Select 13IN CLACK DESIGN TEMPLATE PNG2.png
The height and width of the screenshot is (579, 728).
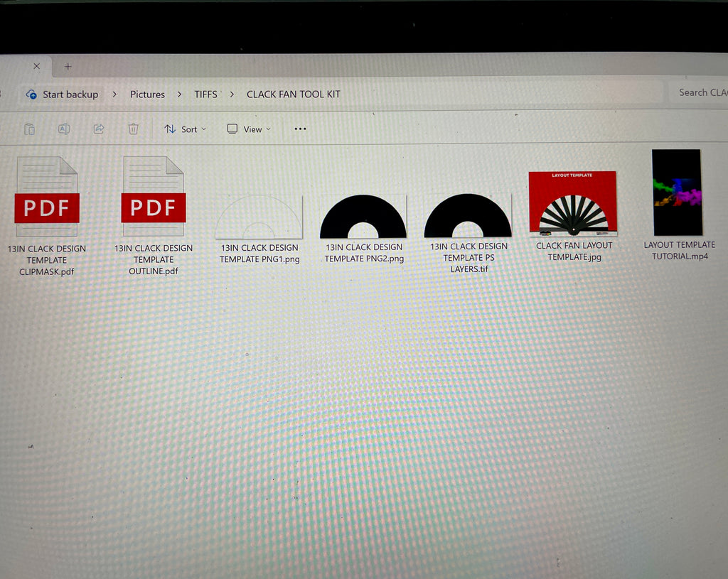click(x=364, y=213)
